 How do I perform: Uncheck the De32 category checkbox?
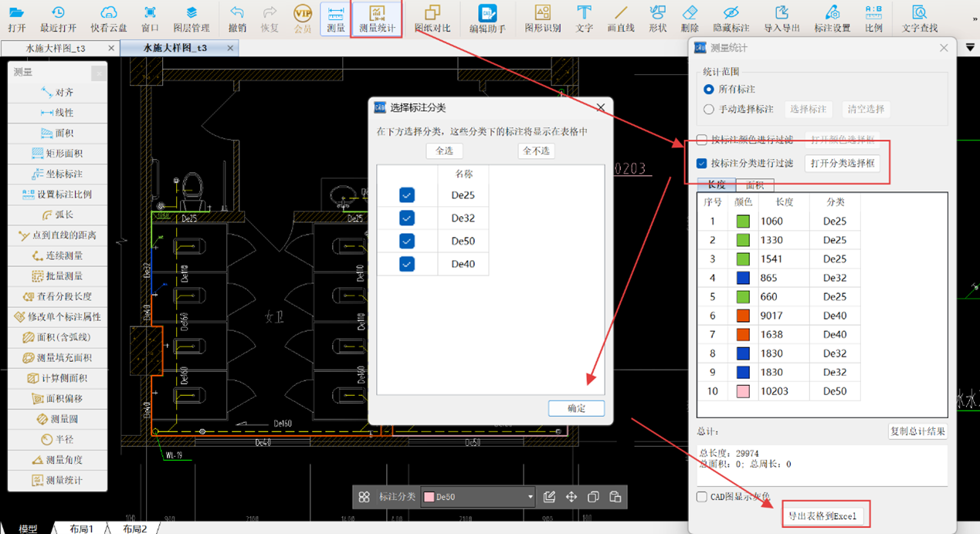coord(407,218)
